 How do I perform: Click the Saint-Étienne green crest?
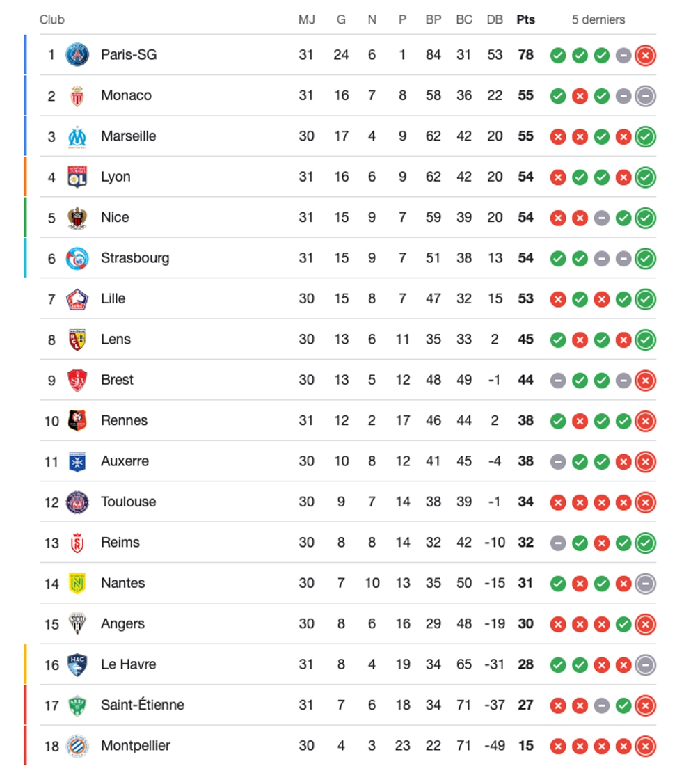(x=77, y=705)
